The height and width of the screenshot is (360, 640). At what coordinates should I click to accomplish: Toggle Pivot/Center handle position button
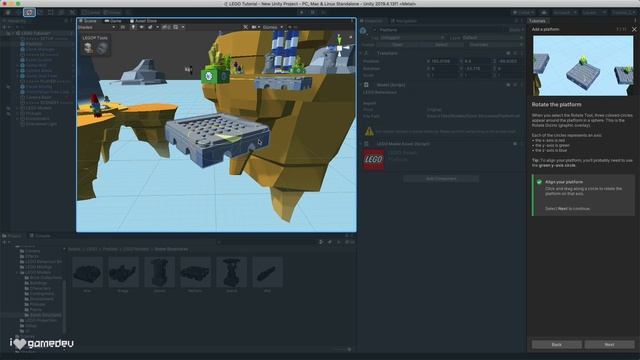click(91, 12)
